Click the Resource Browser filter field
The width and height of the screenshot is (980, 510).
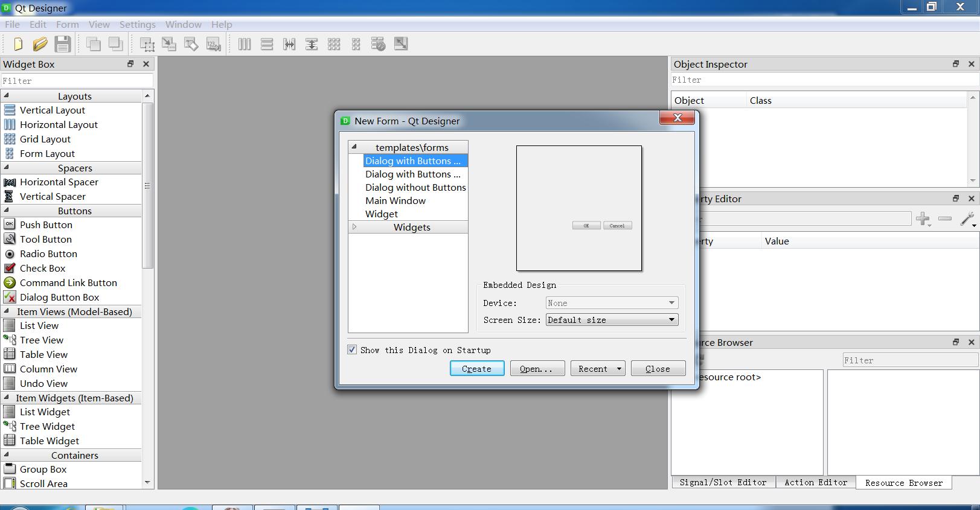[x=910, y=360]
